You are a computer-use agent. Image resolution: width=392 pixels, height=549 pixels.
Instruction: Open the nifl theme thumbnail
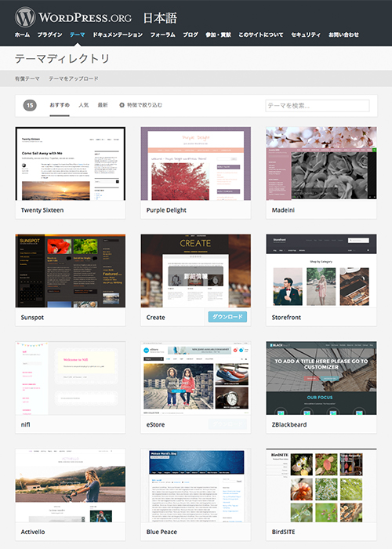coord(71,378)
